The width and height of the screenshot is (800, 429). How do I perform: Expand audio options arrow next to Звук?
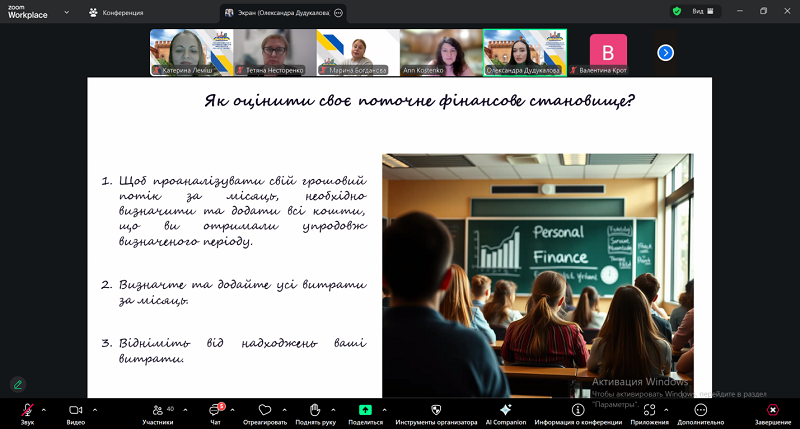(43, 410)
